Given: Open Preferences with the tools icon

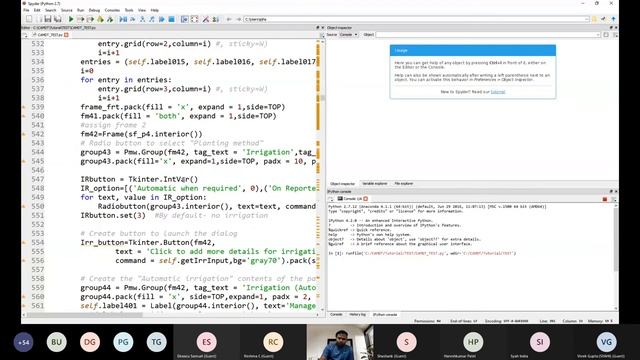Looking at the screenshot, I should [206, 19].
